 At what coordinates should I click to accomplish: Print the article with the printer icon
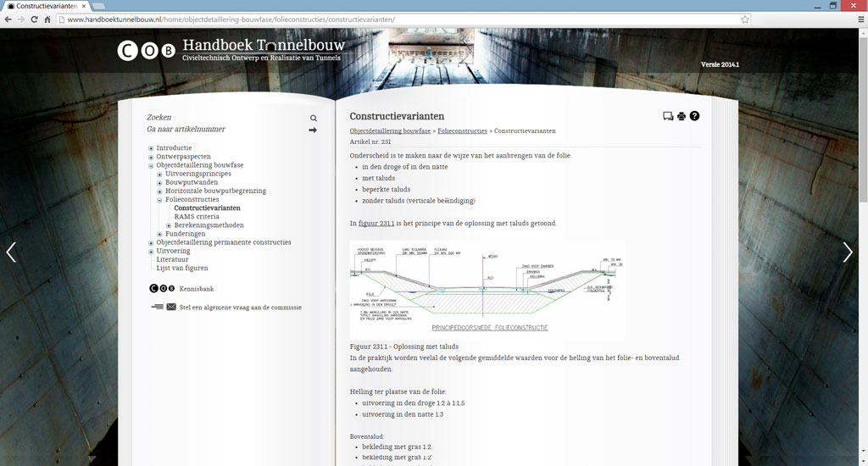point(681,117)
